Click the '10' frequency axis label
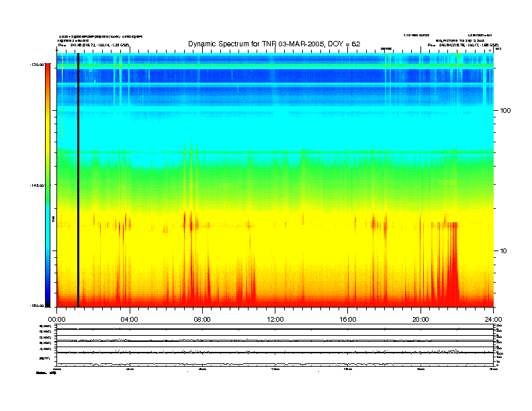Image resolution: width=532 pixels, height=411 pixels. click(x=504, y=251)
